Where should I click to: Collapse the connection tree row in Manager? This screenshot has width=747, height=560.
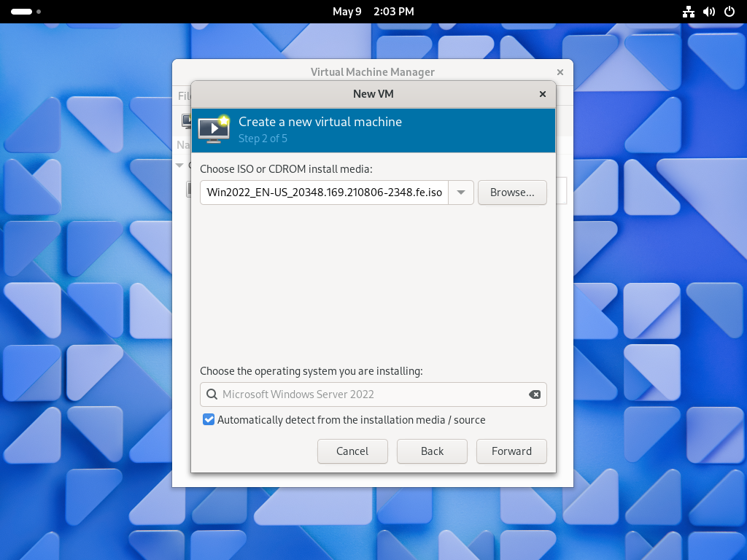coord(180,166)
